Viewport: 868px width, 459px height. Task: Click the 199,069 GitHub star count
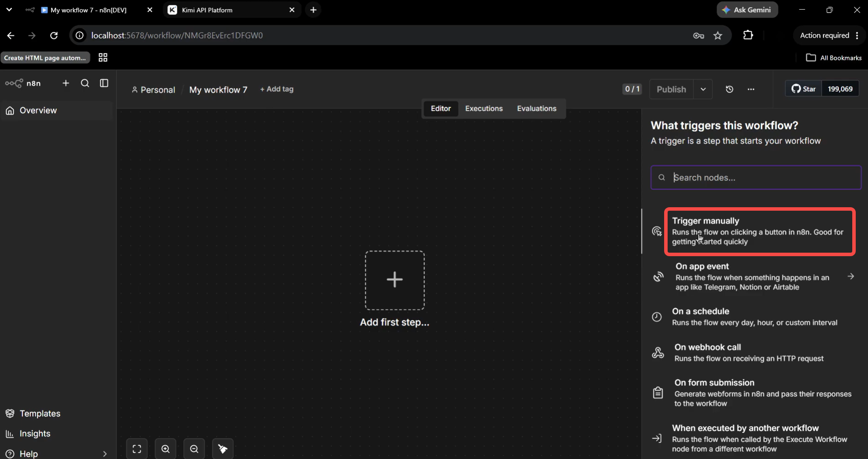840,89
